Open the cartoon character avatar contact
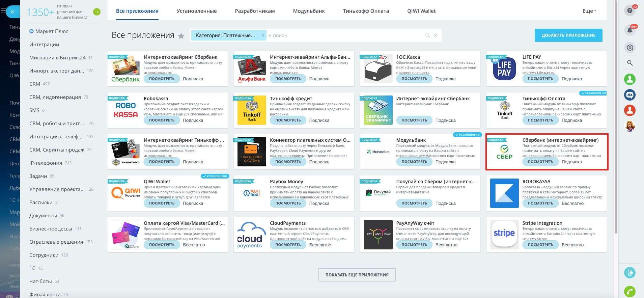Screen dimensions: 644x298 630,126
